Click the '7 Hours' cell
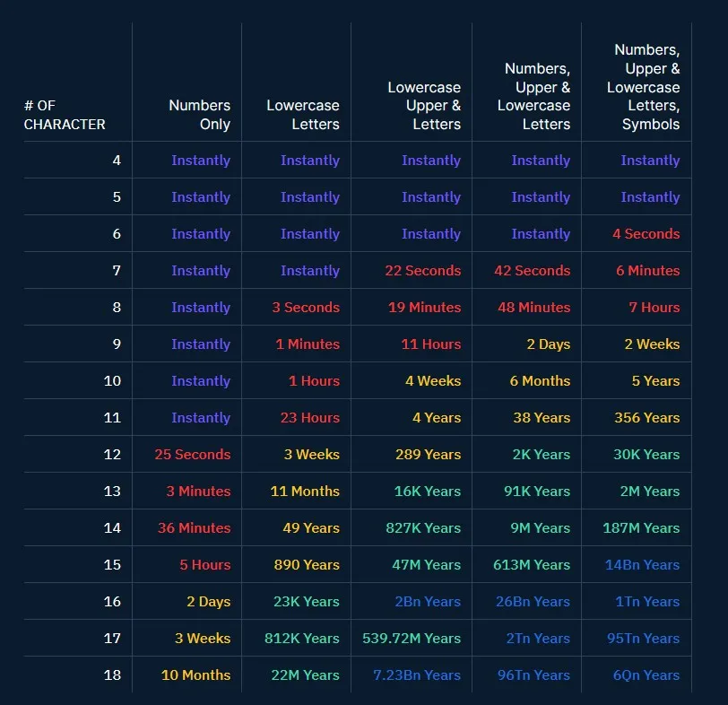This screenshot has width=728, height=705. click(x=654, y=307)
